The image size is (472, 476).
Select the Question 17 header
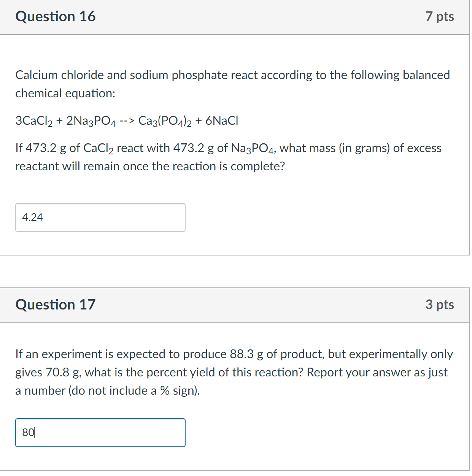[x=56, y=304]
